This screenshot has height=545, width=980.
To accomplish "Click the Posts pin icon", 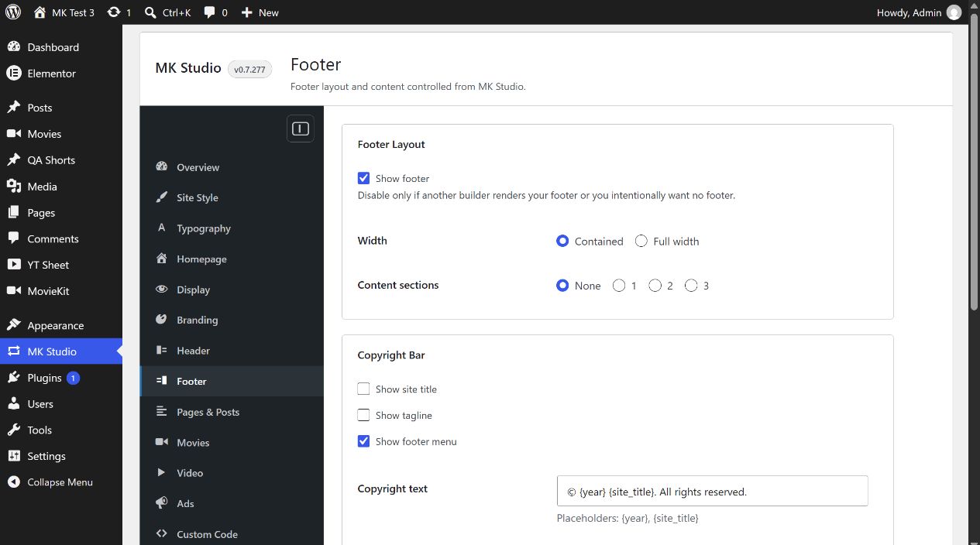I will click(13, 108).
